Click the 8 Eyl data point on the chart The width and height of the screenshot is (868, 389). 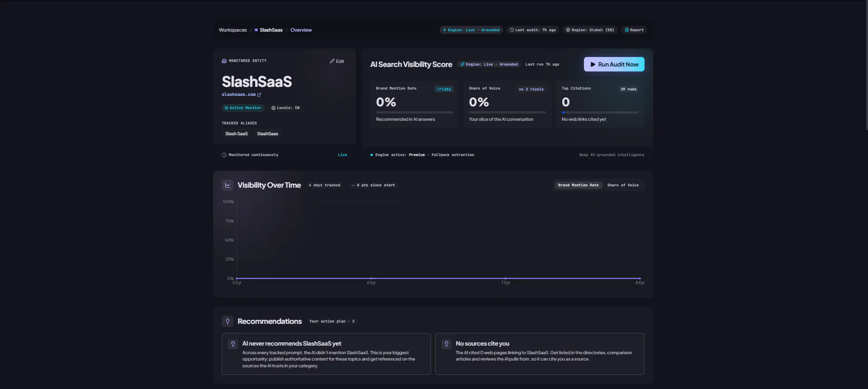(640, 278)
